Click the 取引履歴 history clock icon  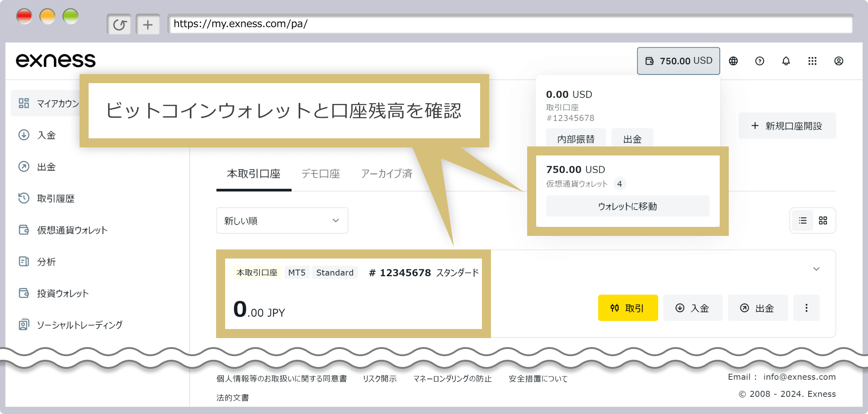(24, 198)
